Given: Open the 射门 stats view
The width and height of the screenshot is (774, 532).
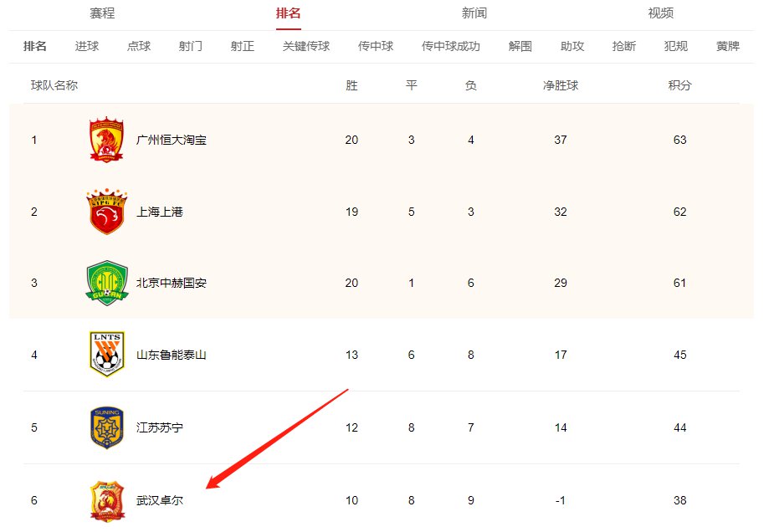Looking at the screenshot, I should [190, 47].
